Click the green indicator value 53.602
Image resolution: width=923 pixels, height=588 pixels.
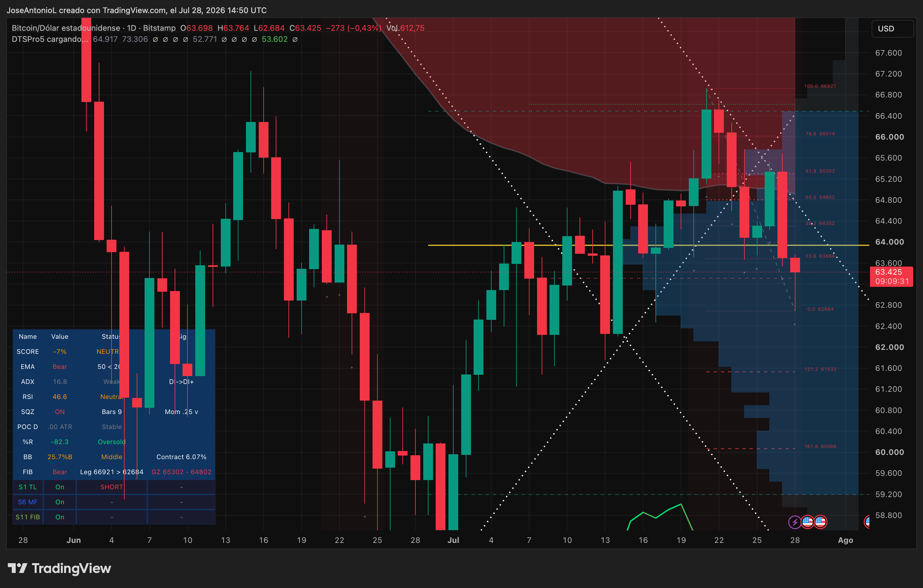(274, 39)
